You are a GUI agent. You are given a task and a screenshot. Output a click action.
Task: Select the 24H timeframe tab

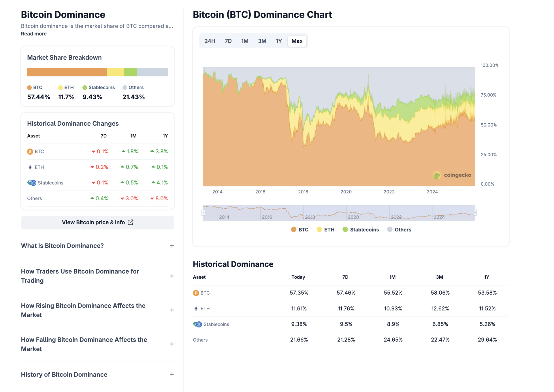coord(210,41)
